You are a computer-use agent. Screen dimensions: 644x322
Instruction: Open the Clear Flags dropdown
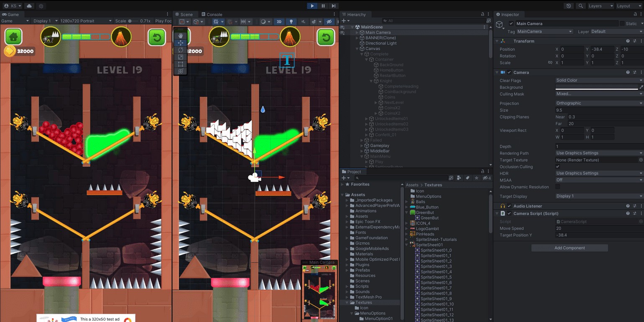pyautogui.click(x=599, y=80)
